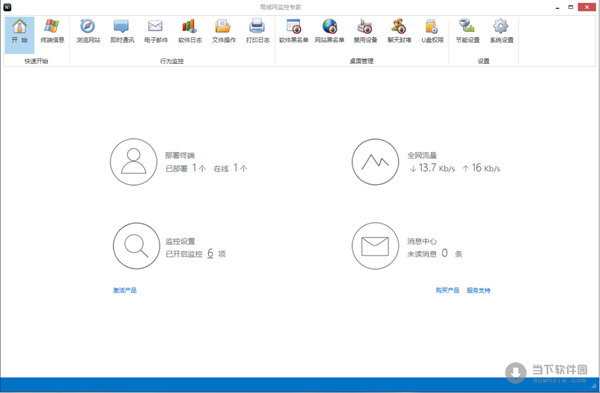This screenshot has width=600, height=393.
Task: Open 即时通讯 chat monitoring
Action: point(122,31)
